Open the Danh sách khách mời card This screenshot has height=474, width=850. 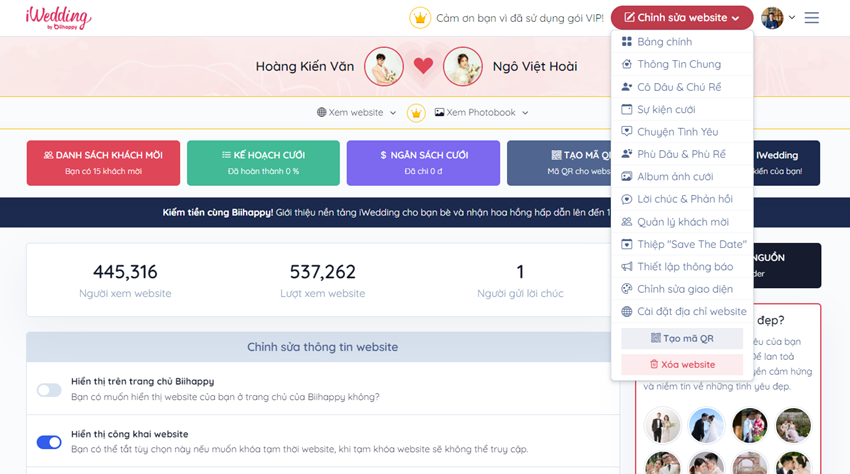[x=103, y=162]
